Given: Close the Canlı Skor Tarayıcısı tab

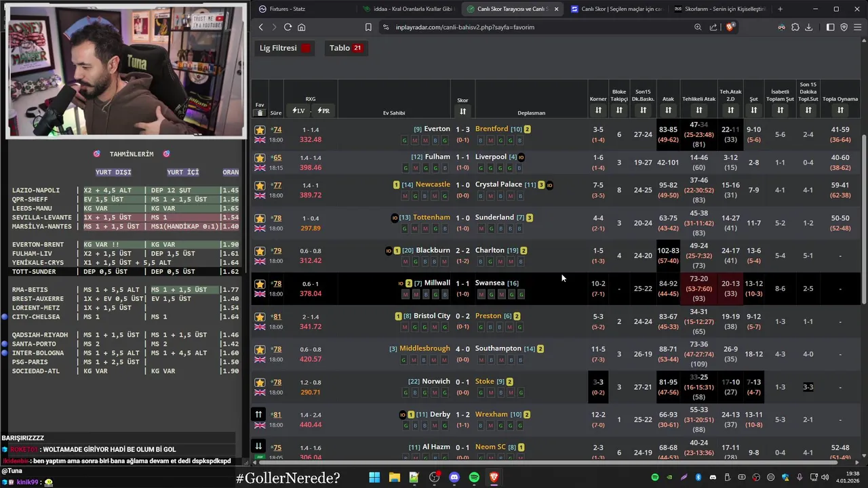Looking at the screenshot, I should click(x=556, y=9).
